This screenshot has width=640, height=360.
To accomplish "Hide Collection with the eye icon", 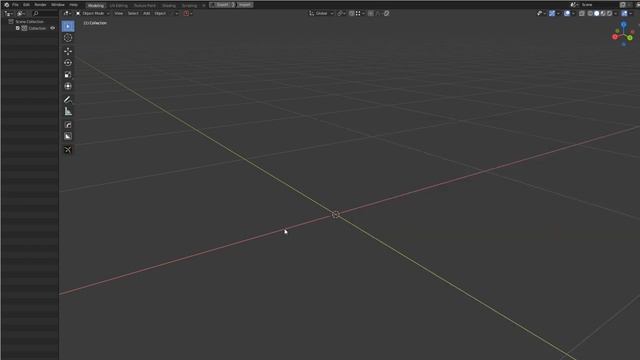I will (52, 28).
